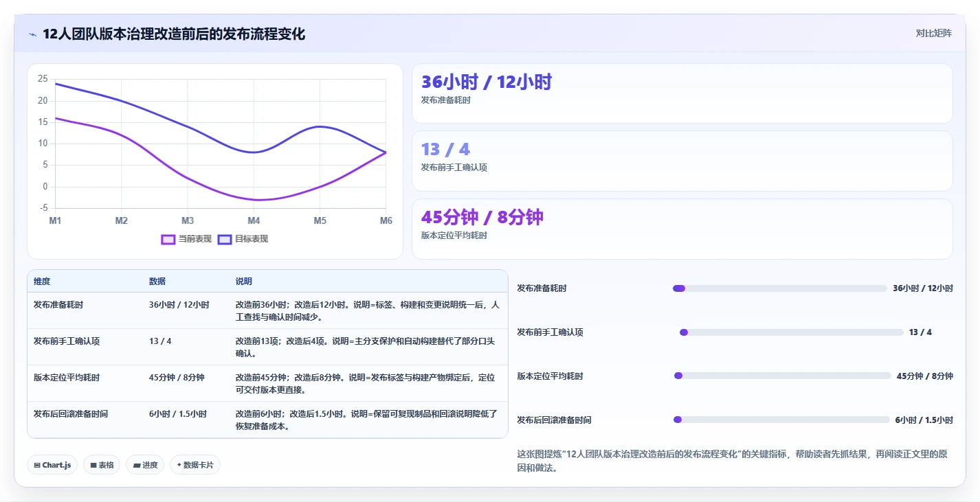Click the description starting 改造前13项
Screen dimensions: 980x502
pos(366,347)
